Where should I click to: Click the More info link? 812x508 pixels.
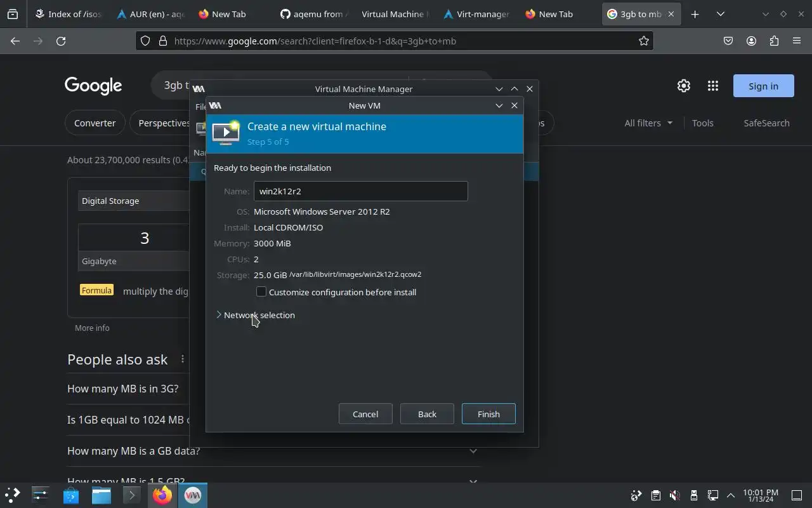tap(92, 328)
